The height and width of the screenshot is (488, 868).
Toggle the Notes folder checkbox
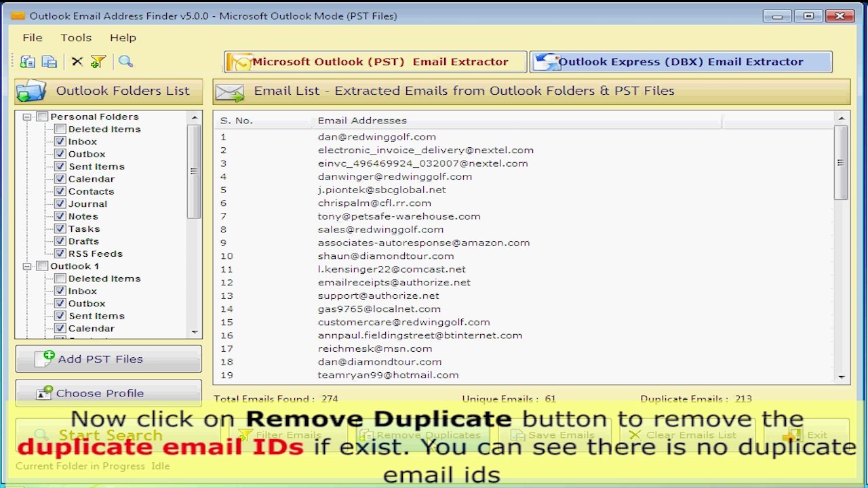click(x=60, y=216)
